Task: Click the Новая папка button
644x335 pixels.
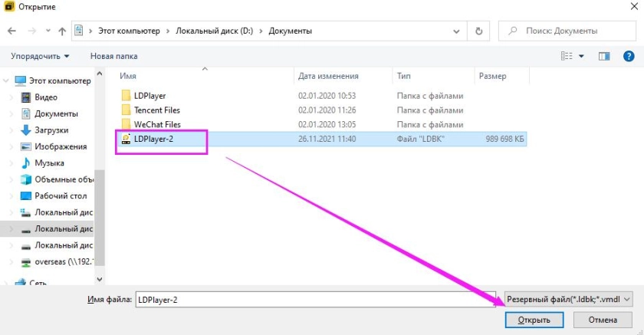Action: tap(113, 56)
